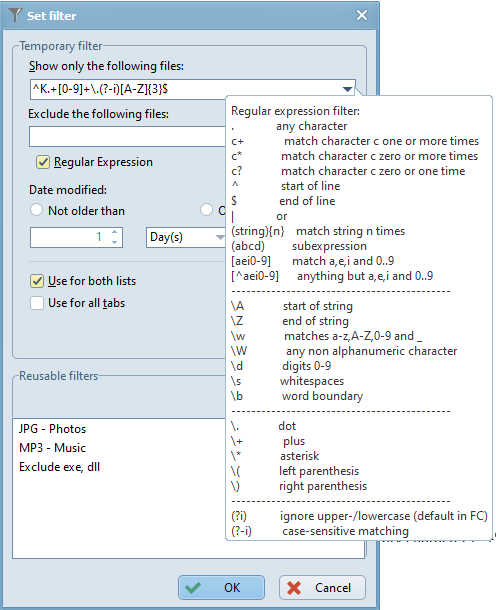The width and height of the screenshot is (496, 610).
Task: Select the partially hidden second date radio button
Action: [x=206, y=210]
